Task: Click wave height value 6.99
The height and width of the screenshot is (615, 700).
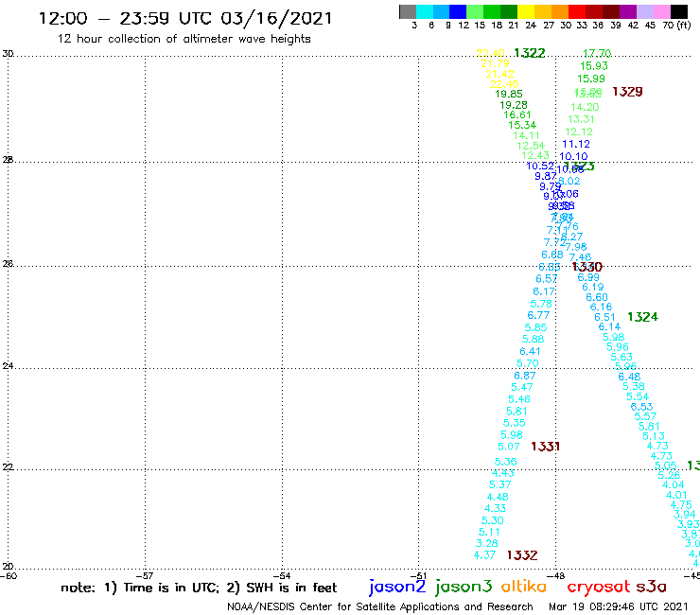Action: (588, 277)
